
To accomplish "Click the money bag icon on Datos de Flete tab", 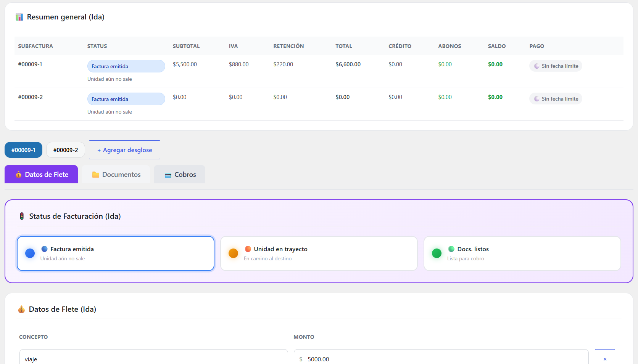I will [x=19, y=175].
